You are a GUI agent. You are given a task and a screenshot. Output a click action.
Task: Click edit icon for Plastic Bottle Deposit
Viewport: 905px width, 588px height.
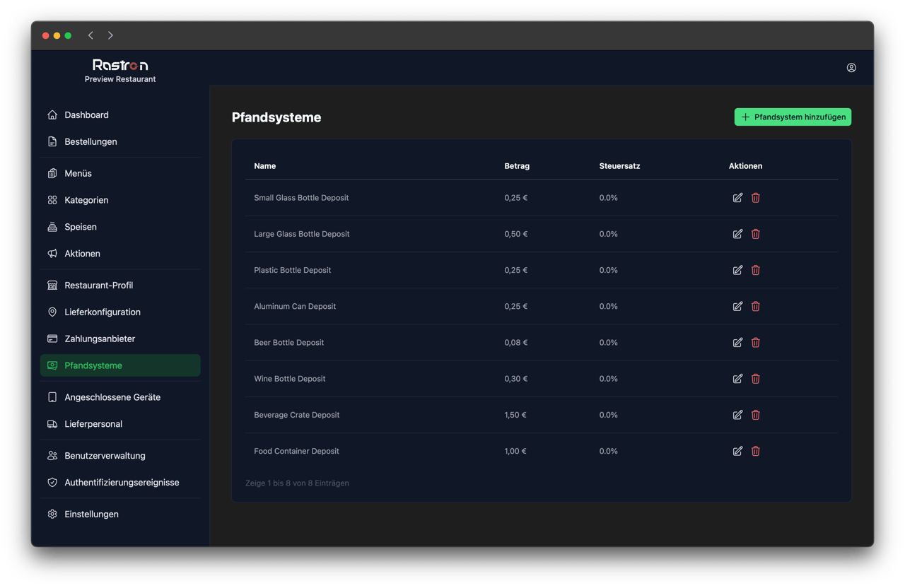click(x=737, y=270)
